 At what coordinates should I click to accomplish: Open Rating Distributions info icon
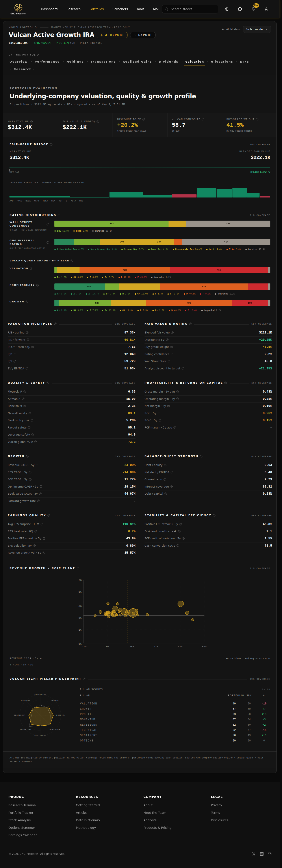click(59, 215)
